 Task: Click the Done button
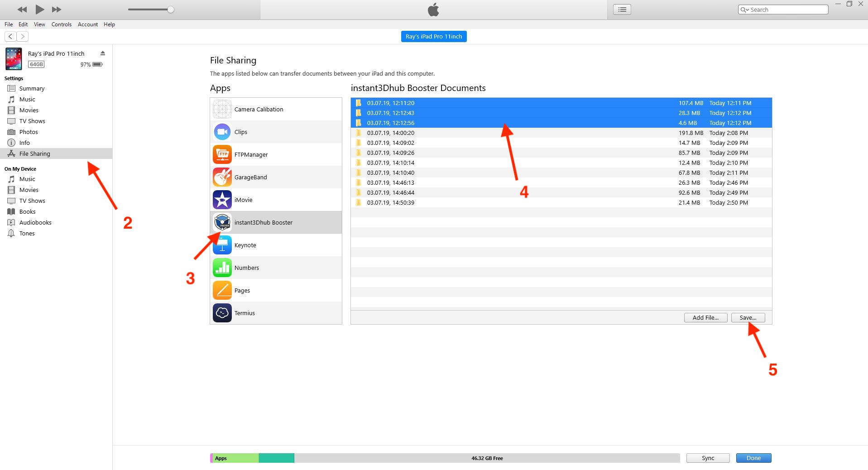pyautogui.click(x=753, y=458)
